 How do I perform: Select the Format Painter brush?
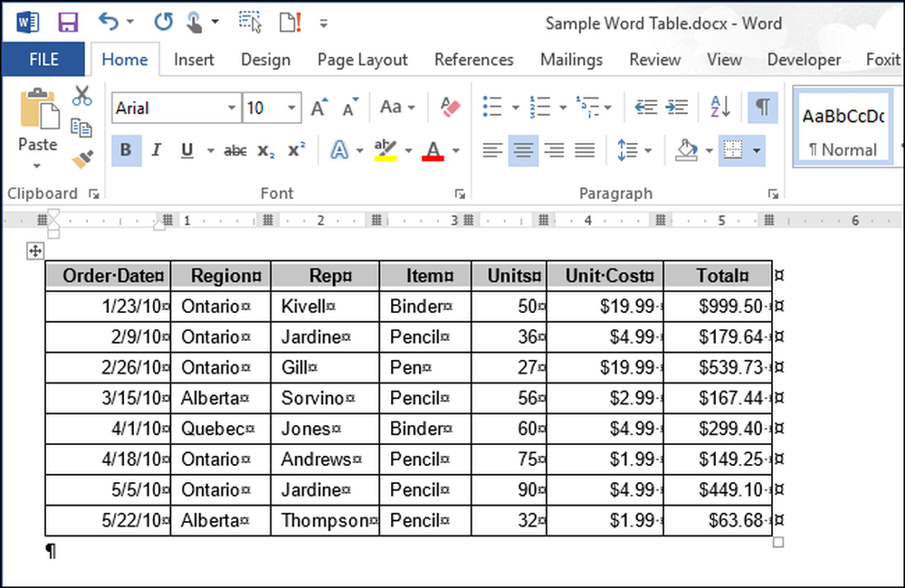pos(82,159)
